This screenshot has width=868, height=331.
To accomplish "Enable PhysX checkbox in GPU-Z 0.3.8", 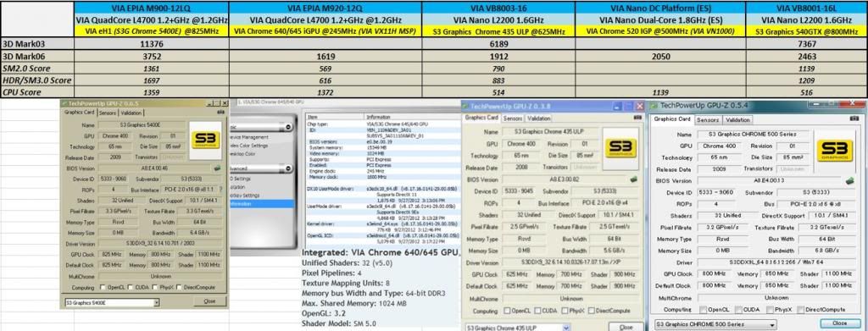I will click(565, 311).
